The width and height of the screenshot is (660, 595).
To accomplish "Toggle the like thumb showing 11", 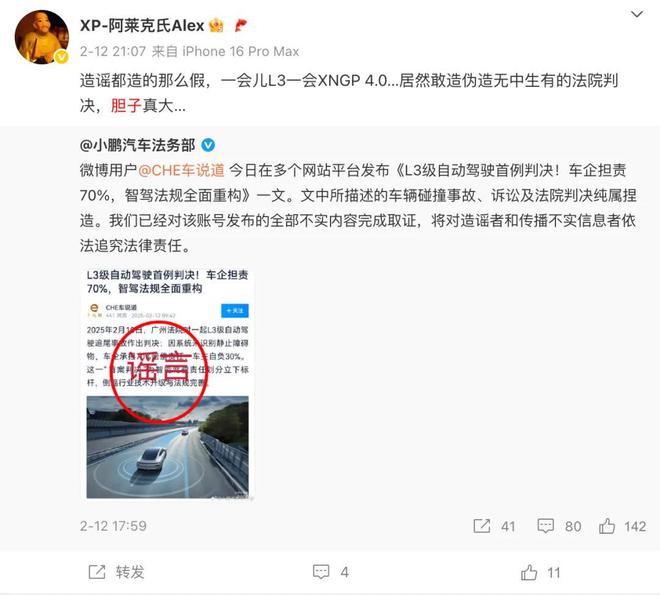I will (529, 572).
